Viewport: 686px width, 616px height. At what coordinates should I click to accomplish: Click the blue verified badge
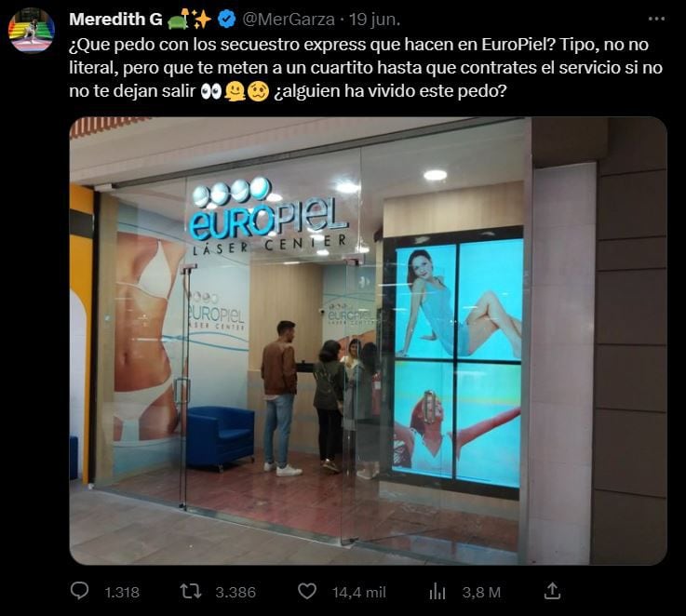226,20
